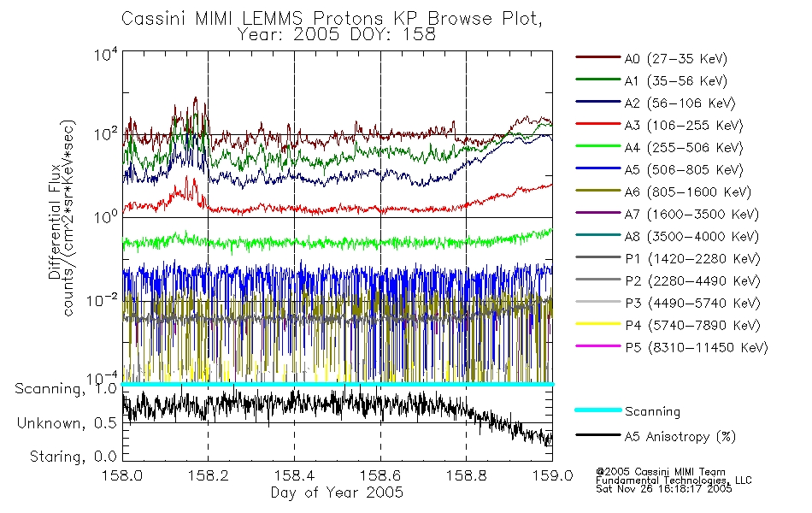
Task: Click the @2005 Cassini MIMI Team credit
Action: [x=660, y=472]
